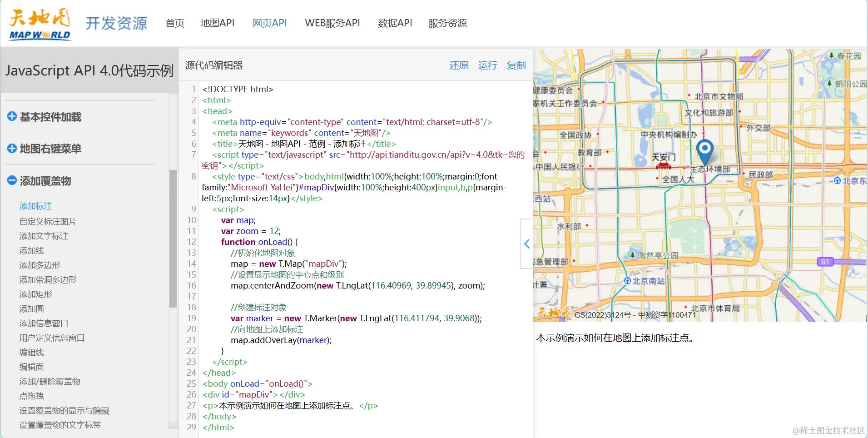Select the 添加信息窗口 example
The height and width of the screenshot is (438, 868).
click(x=44, y=324)
